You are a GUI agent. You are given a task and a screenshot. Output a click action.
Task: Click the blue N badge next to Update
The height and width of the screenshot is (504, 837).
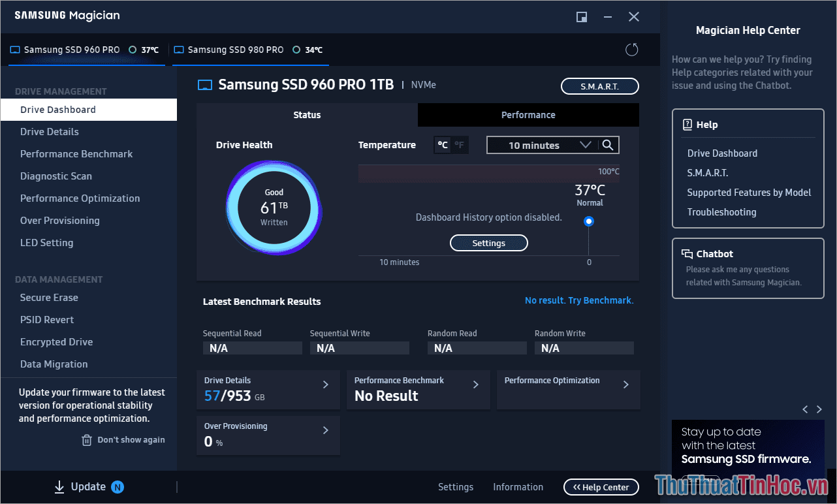pyautogui.click(x=118, y=487)
